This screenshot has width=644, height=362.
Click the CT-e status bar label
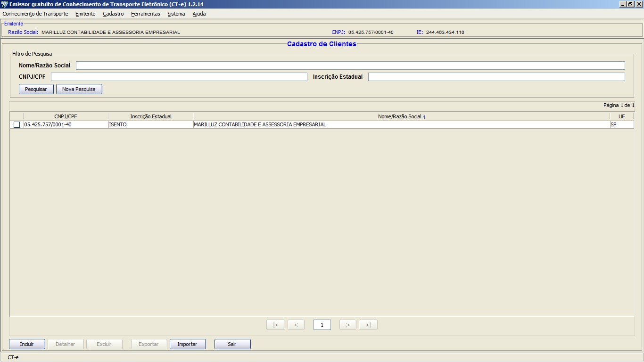tap(13, 357)
